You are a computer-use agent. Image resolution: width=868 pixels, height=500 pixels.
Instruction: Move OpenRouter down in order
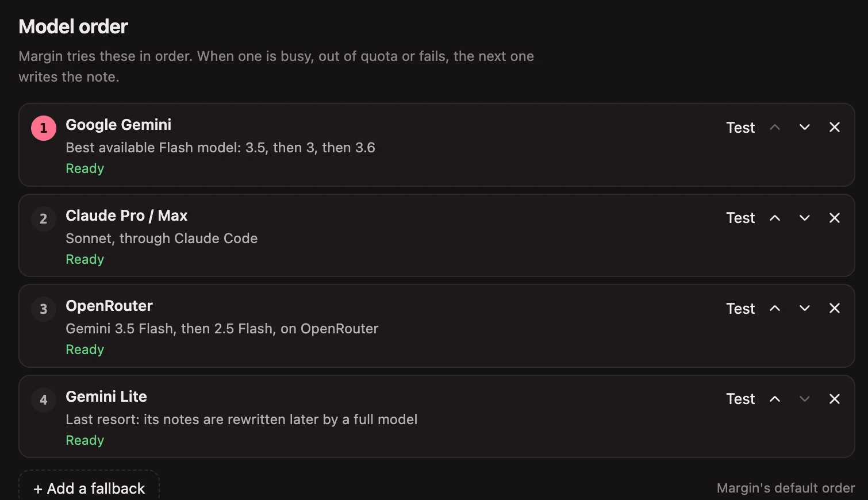[x=805, y=308]
